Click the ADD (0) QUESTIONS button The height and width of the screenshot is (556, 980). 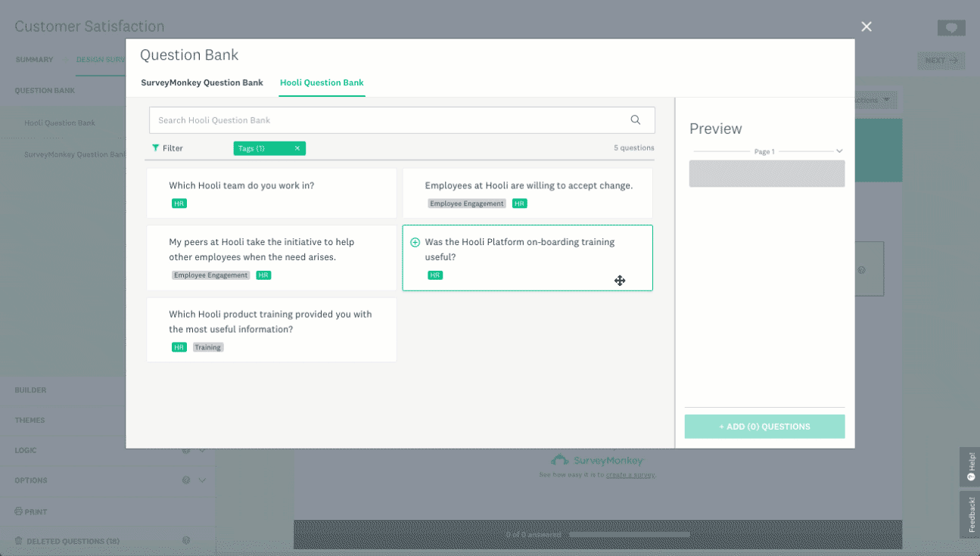[x=764, y=426]
